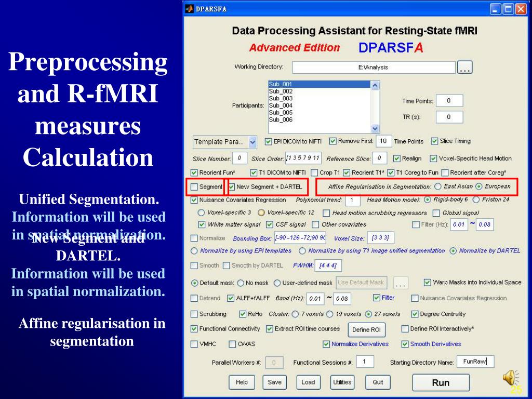The width and height of the screenshot is (532, 399).
Task: Click the FWHM field
Action: coord(328,265)
